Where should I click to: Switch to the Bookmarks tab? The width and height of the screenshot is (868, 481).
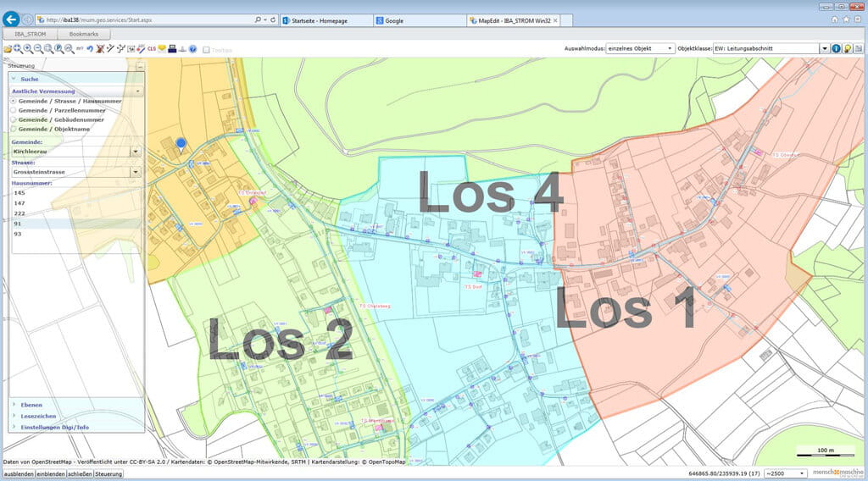[x=83, y=34]
